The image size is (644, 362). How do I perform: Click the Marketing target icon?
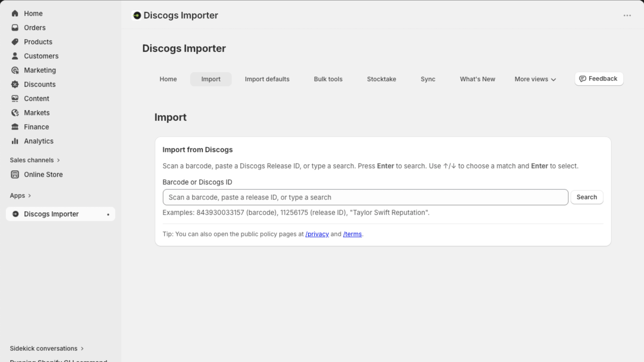pyautogui.click(x=15, y=70)
